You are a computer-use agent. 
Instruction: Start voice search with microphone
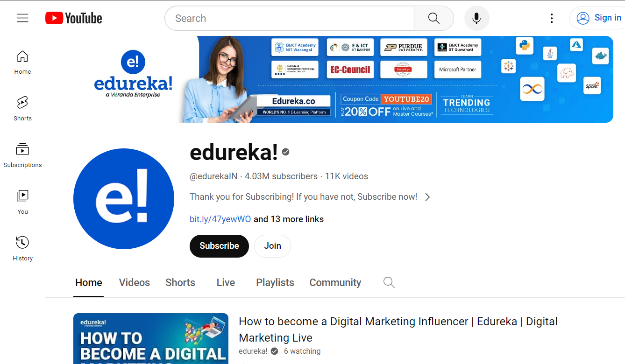point(476,18)
